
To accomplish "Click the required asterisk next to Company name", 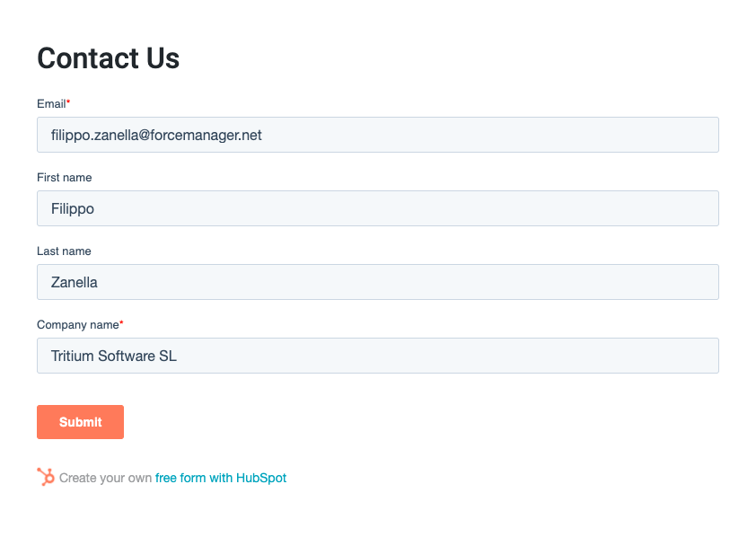I will click(121, 322).
